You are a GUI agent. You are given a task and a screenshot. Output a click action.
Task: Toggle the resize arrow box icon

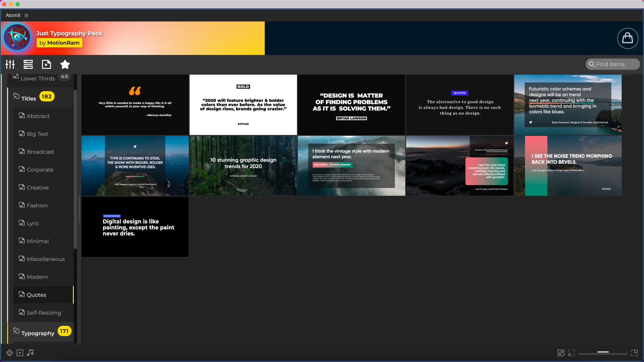tap(561, 353)
